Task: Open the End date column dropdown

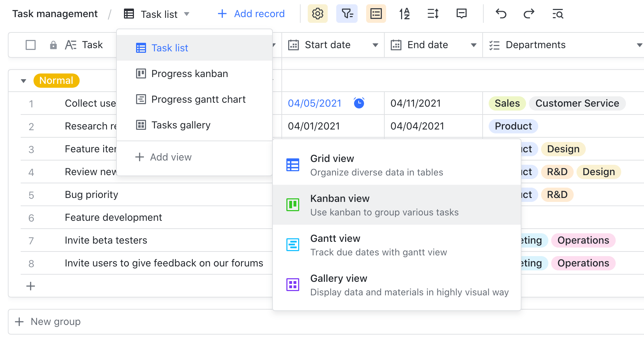Action: click(473, 45)
